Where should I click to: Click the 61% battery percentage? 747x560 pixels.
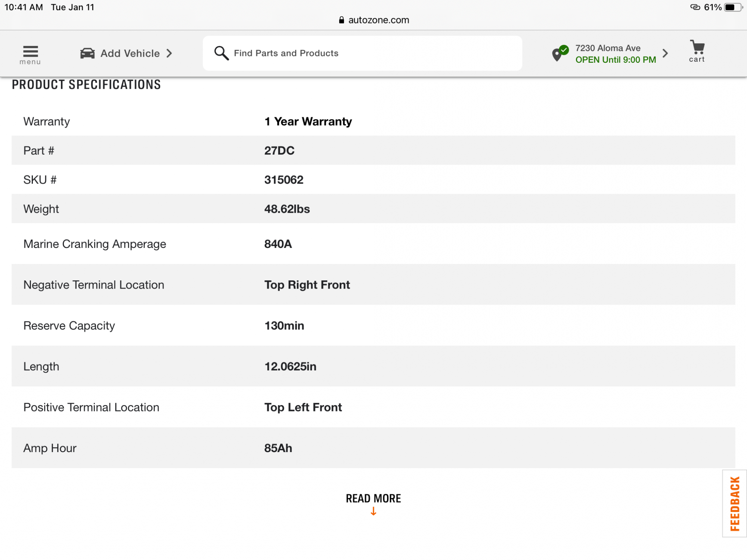pos(713,7)
